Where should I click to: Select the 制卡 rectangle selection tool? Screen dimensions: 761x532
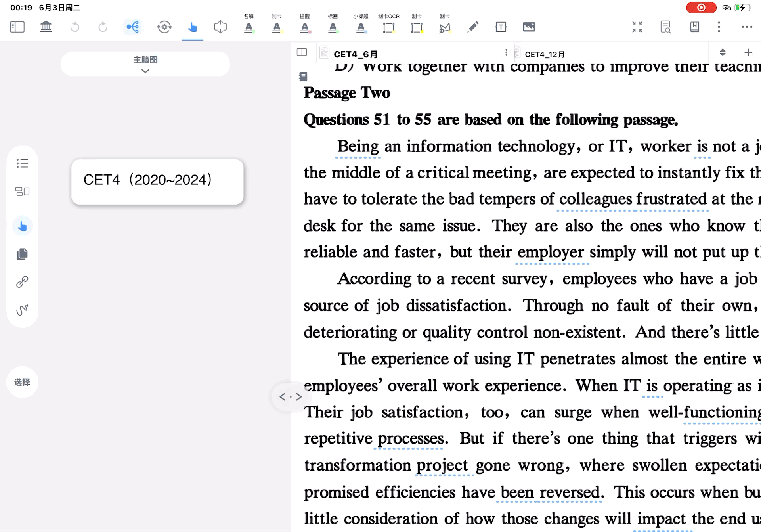pyautogui.click(x=417, y=24)
